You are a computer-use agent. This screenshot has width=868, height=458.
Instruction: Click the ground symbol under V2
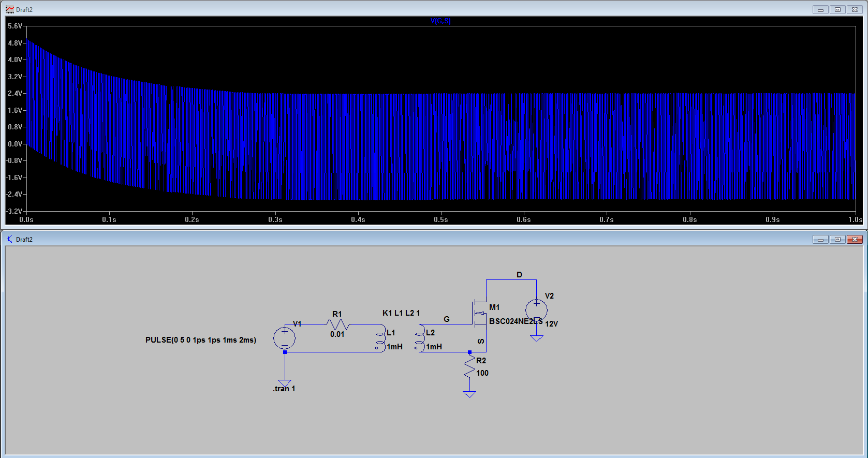[537, 338]
